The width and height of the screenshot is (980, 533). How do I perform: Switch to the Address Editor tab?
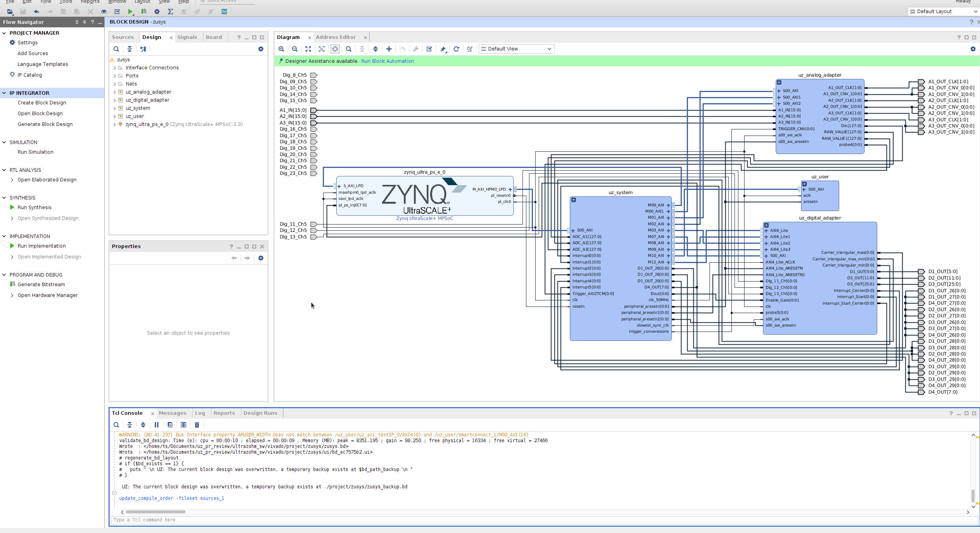(336, 37)
